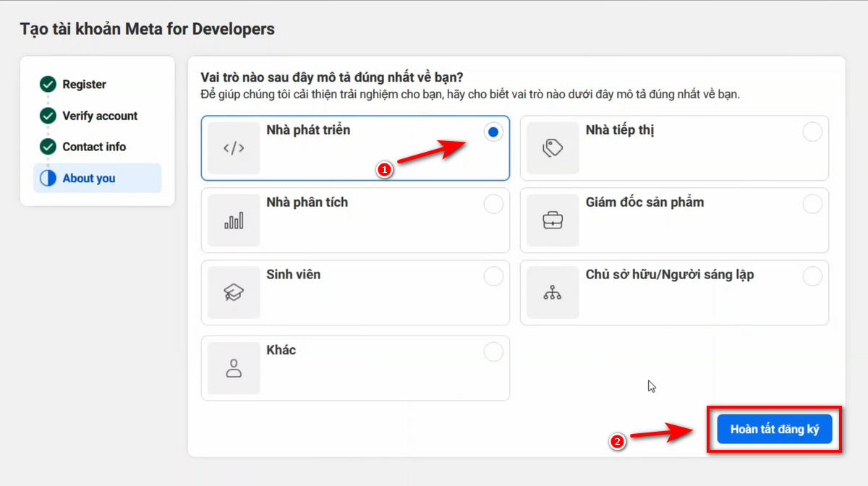Open the About you step
Viewport: 868px width, 486px height.
(97, 178)
